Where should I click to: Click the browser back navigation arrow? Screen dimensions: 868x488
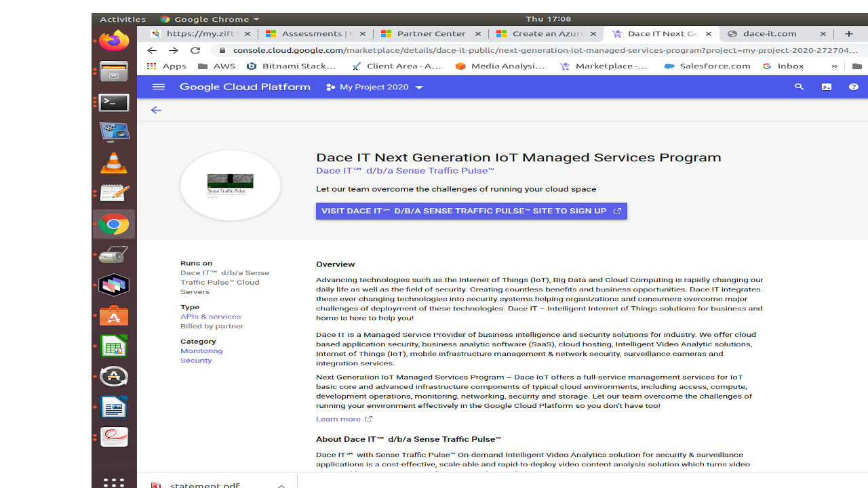point(152,50)
